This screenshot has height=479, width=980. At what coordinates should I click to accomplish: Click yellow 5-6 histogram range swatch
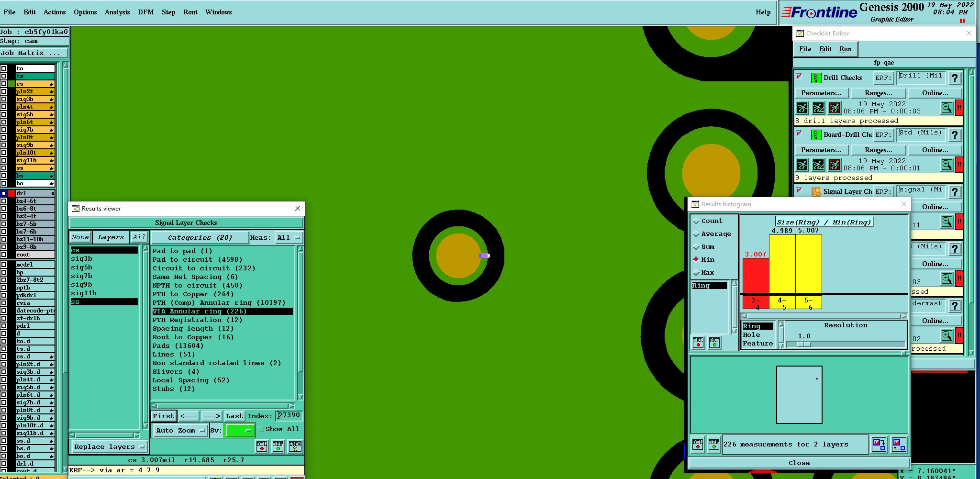[809, 303]
